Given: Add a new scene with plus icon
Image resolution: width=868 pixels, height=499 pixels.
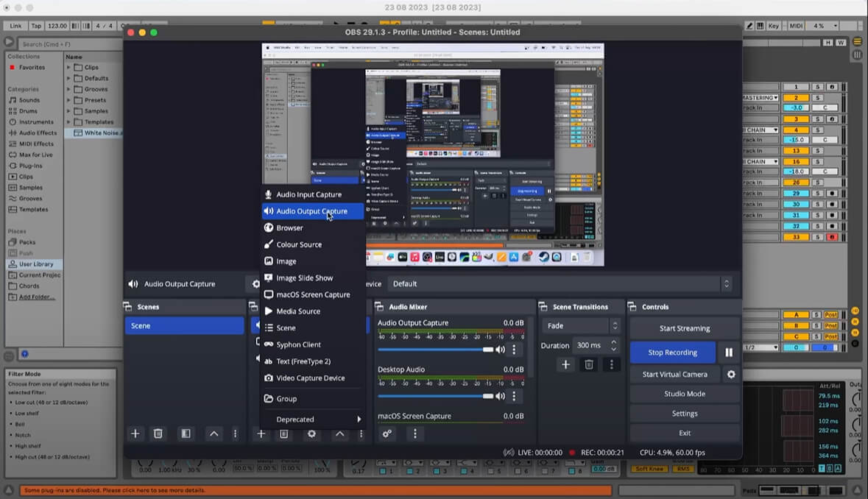Looking at the screenshot, I should coord(135,433).
